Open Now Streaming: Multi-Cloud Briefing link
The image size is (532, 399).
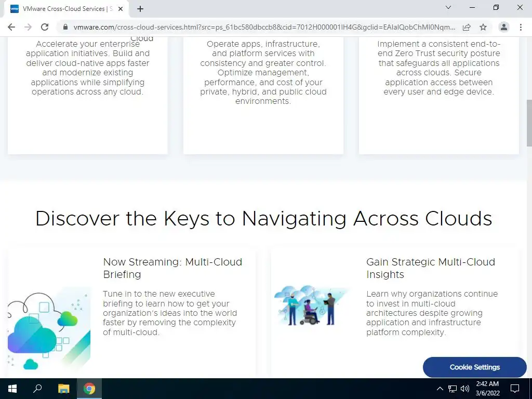(x=172, y=268)
